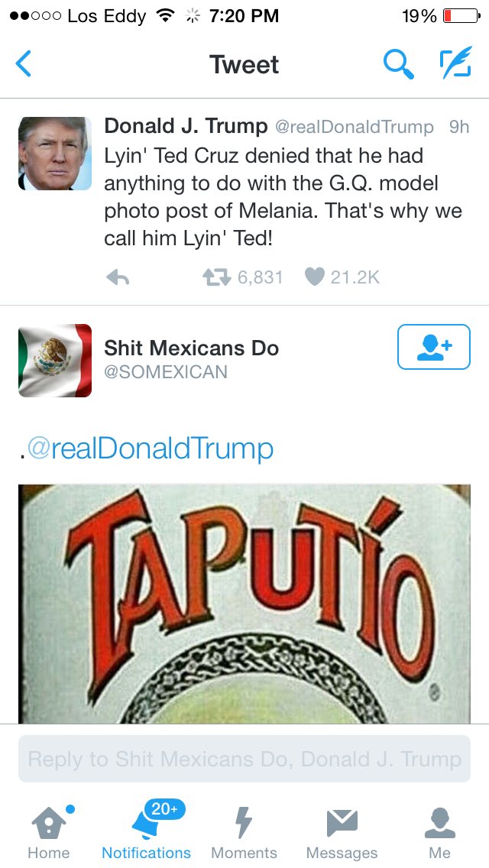The image size is (489, 868).
Task: Focus the Reply to Shit Mexicans Do field
Action: tap(244, 759)
